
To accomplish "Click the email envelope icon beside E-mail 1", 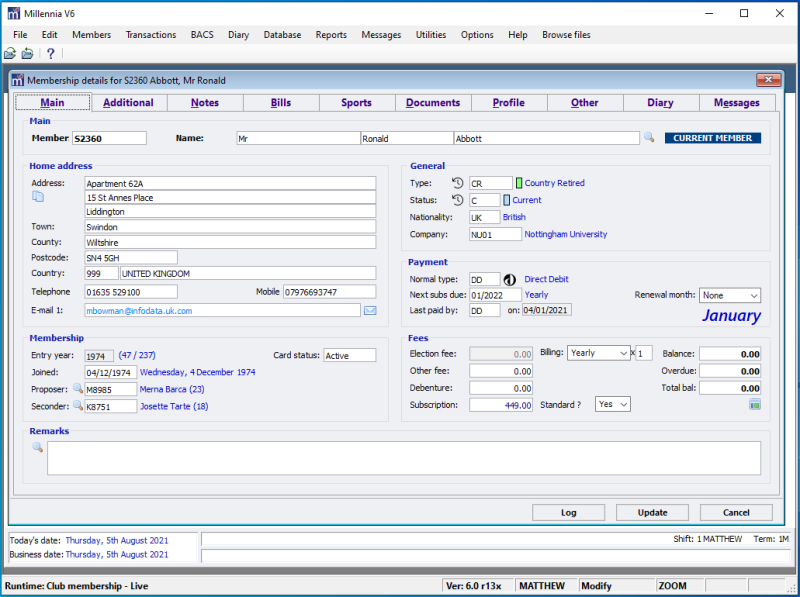I will click(369, 311).
